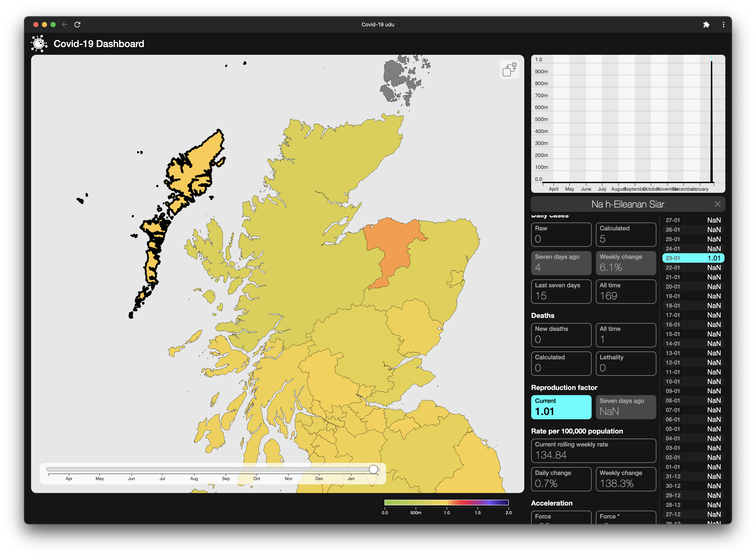The image size is (756, 556).
Task: Click reproduction Seven days ago NaN card
Action: [626, 407]
